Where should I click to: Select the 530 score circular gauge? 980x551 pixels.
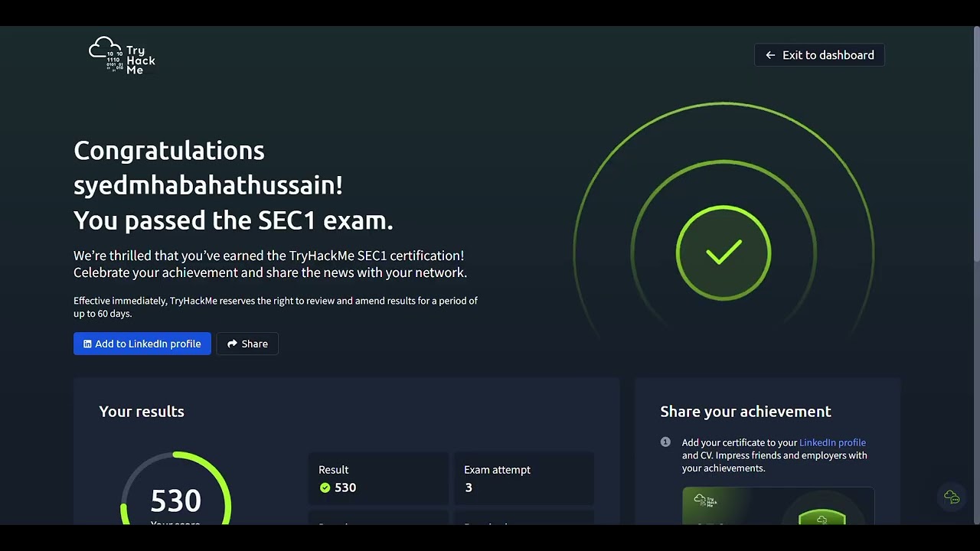pos(176,487)
